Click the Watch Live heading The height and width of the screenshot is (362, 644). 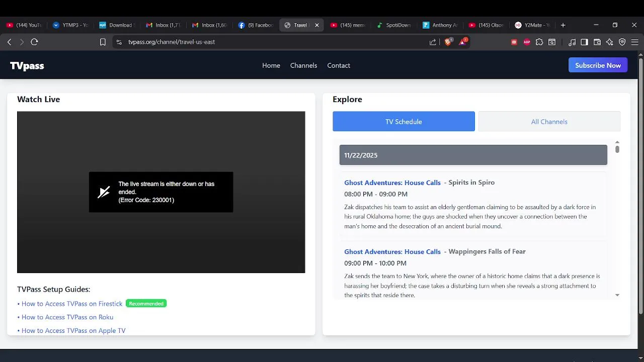click(38, 100)
